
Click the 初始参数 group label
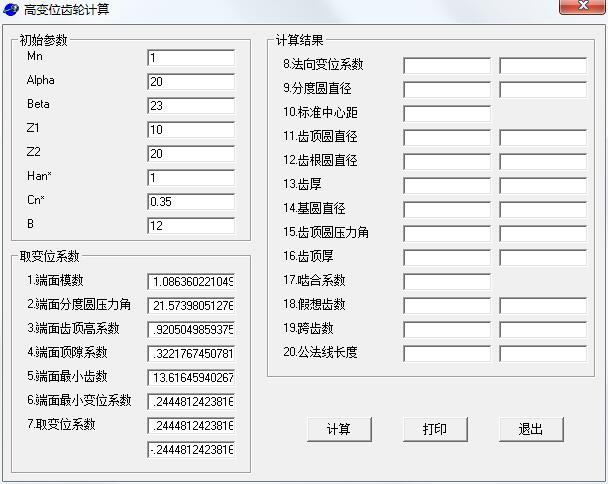tap(43, 40)
